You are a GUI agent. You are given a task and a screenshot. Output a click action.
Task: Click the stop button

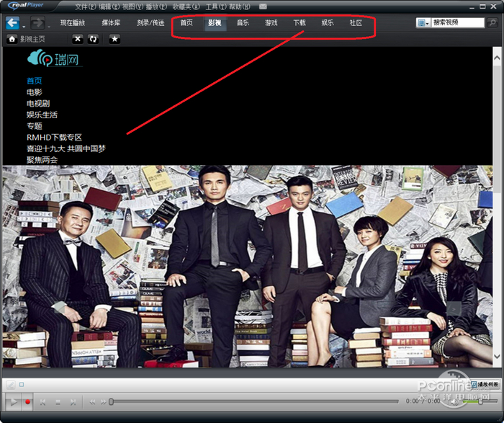(58, 402)
